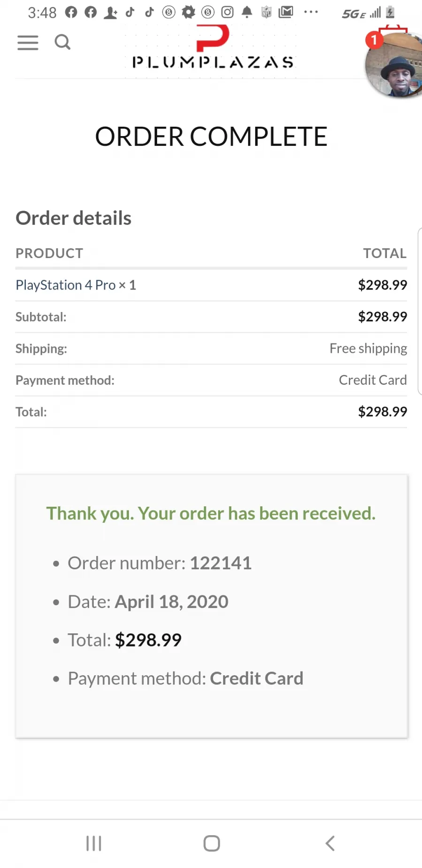Viewport: 422px width, 868px height.
Task: Open the hamburger menu
Action: 28,43
